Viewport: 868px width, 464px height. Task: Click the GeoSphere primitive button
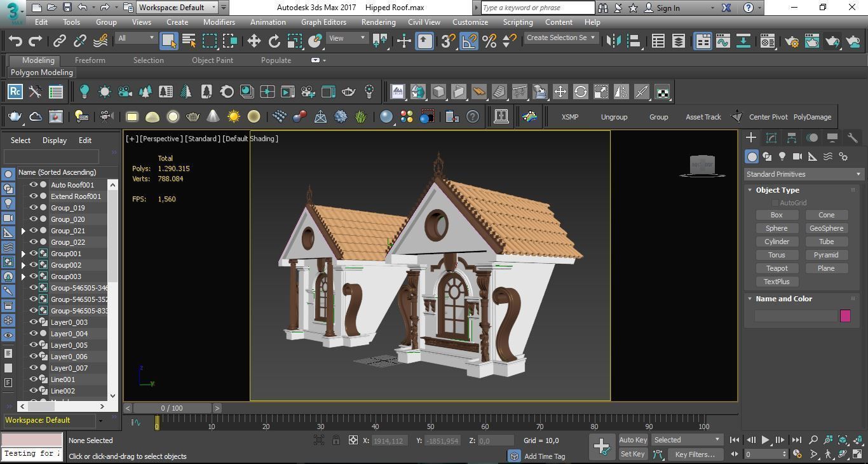(x=826, y=228)
